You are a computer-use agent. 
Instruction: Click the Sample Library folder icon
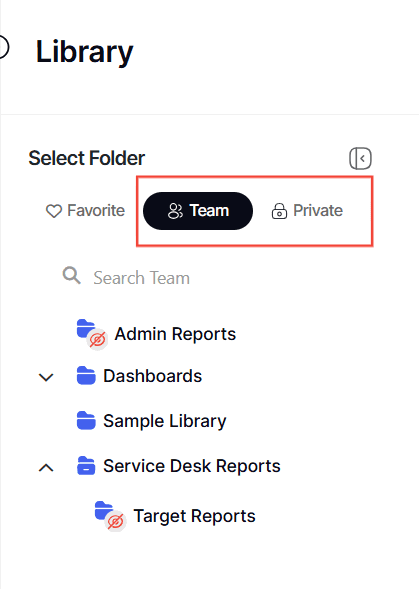(x=86, y=420)
